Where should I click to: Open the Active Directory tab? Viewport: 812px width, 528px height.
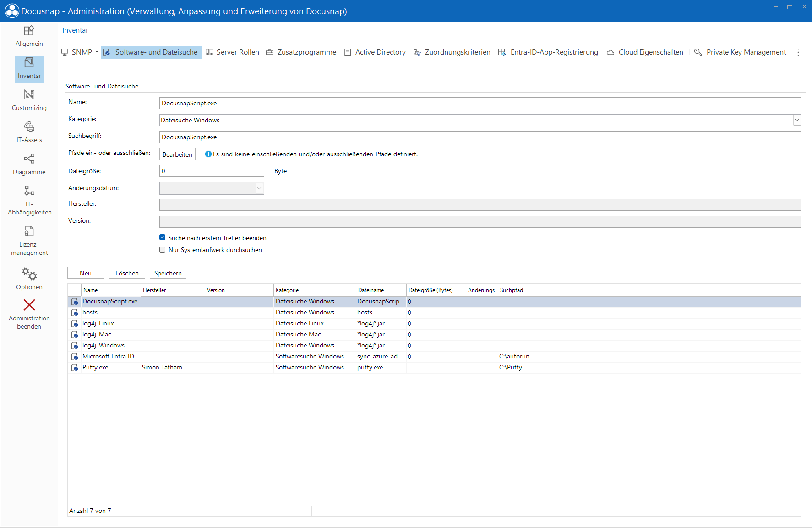pos(375,52)
